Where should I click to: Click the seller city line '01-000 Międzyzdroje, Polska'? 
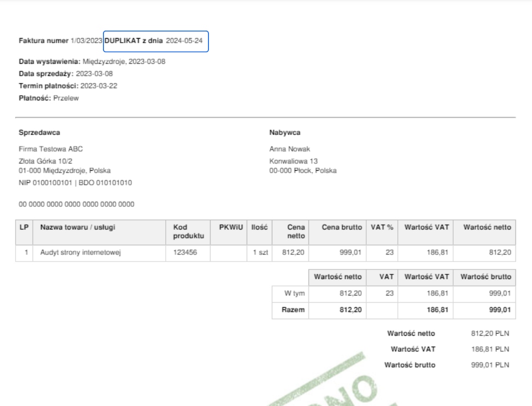[x=64, y=171]
